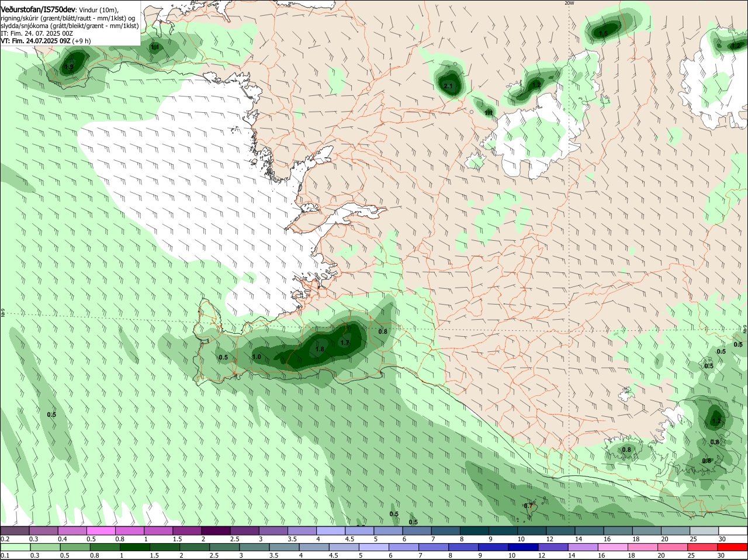Click the deep blue 10 swatch in rain scale
The width and height of the screenshot is (748, 560).
(x=524, y=547)
